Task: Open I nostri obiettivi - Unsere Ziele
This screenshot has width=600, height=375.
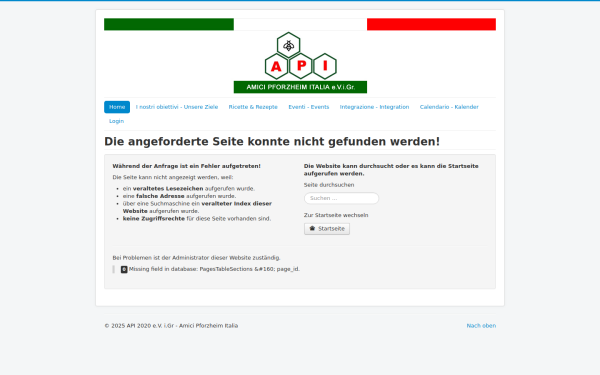Action: coord(177,107)
